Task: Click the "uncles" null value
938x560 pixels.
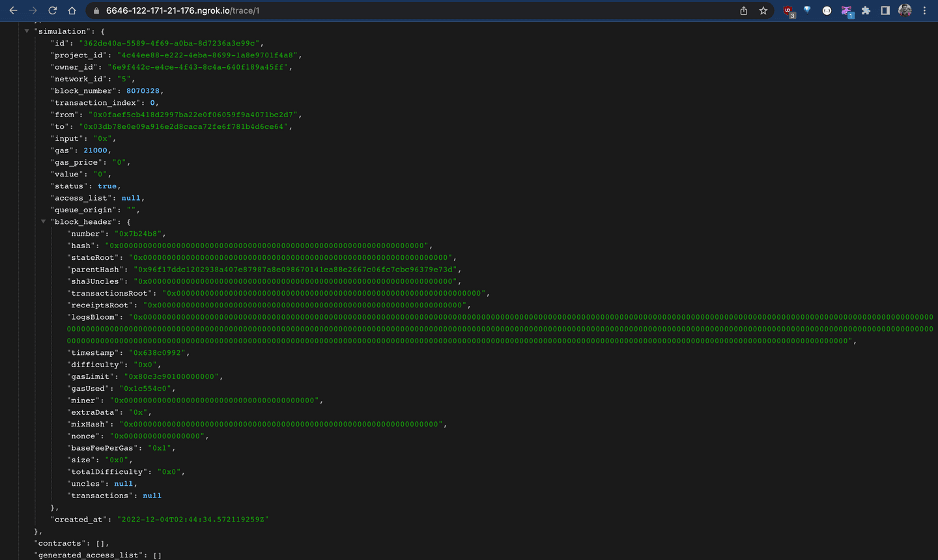Action: [124, 484]
